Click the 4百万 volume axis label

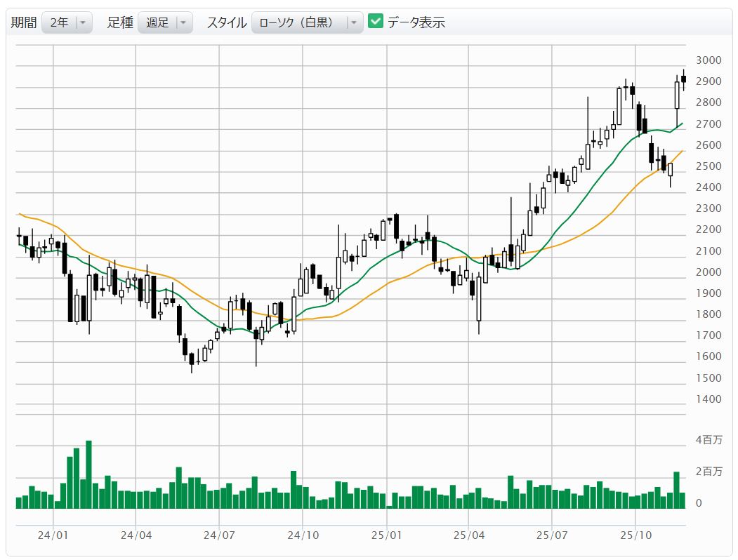click(709, 440)
